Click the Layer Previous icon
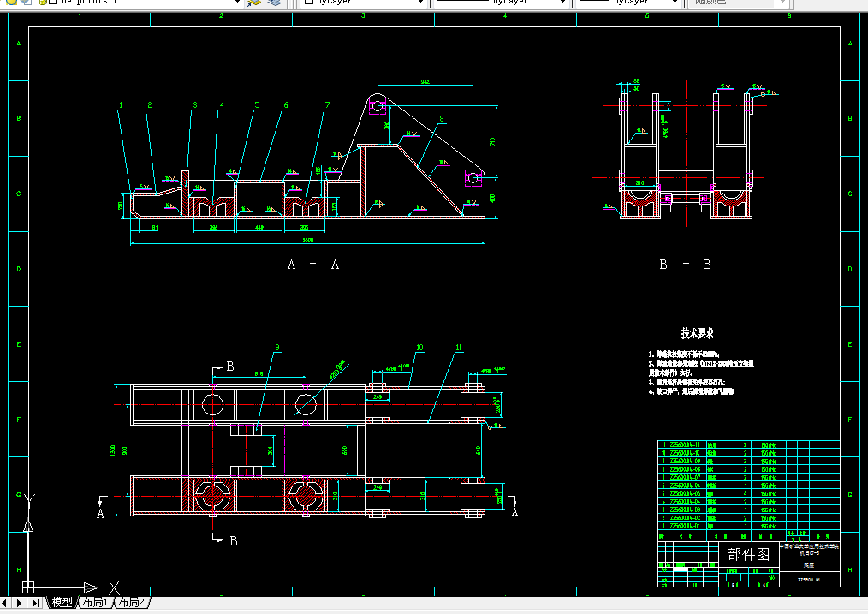 (x=275, y=3)
